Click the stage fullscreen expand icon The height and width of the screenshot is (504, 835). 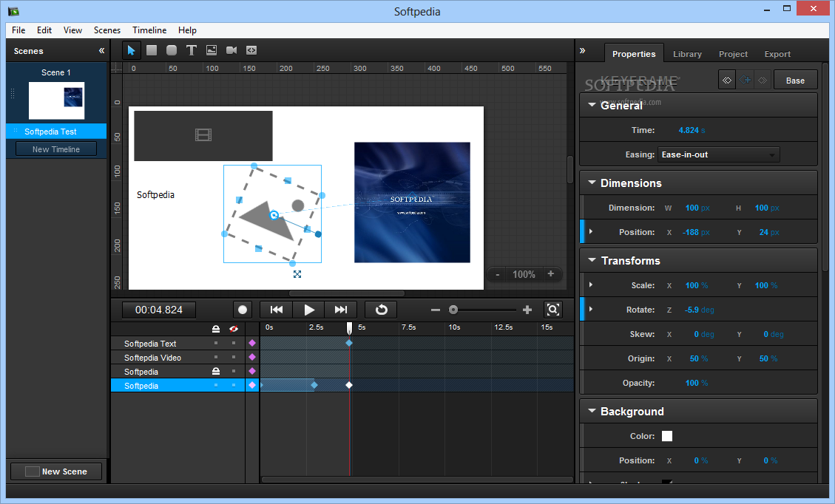coord(297,274)
